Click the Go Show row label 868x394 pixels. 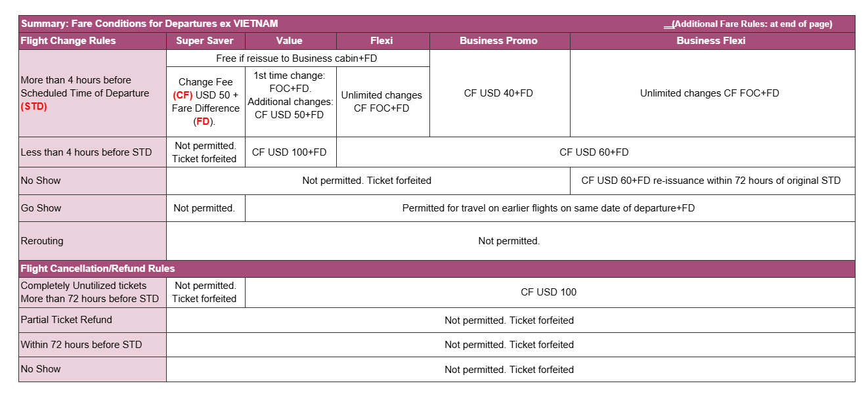coord(93,208)
